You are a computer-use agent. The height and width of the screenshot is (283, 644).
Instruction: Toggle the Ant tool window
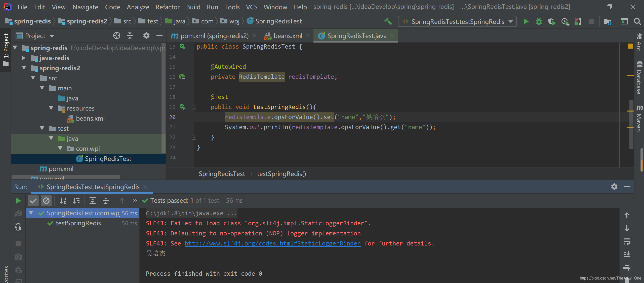(x=639, y=42)
